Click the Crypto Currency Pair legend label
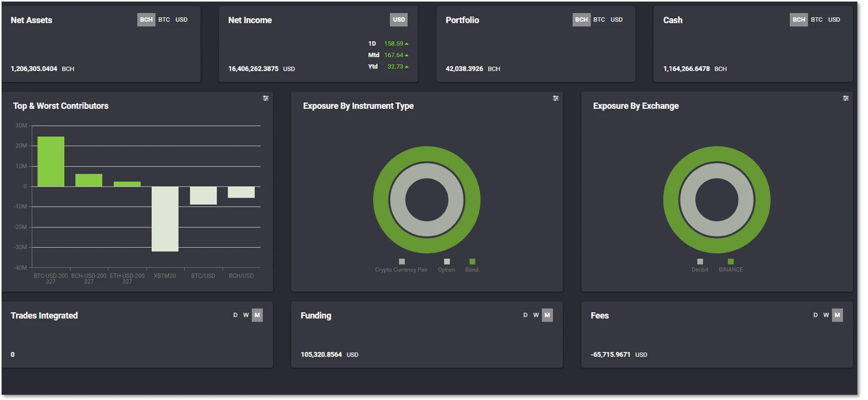The width and height of the screenshot is (868, 400). (x=402, y=270)
